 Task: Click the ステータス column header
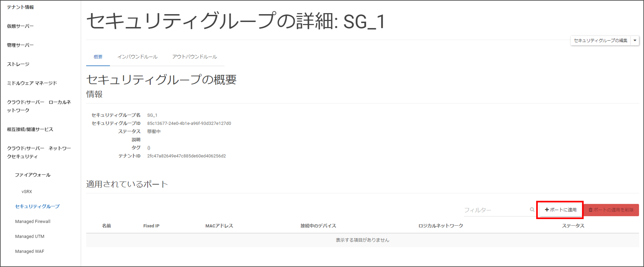573,226
